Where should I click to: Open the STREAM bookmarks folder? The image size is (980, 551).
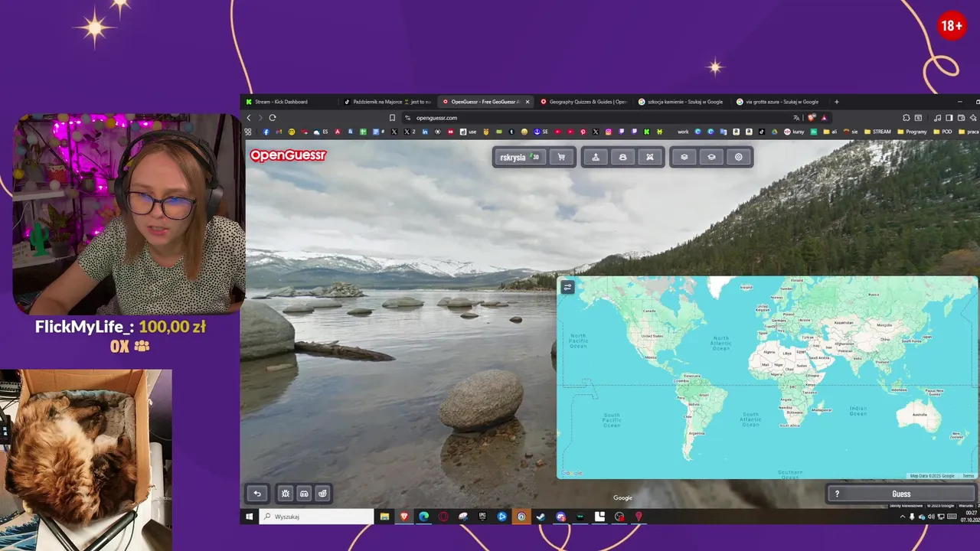(877, 132)
